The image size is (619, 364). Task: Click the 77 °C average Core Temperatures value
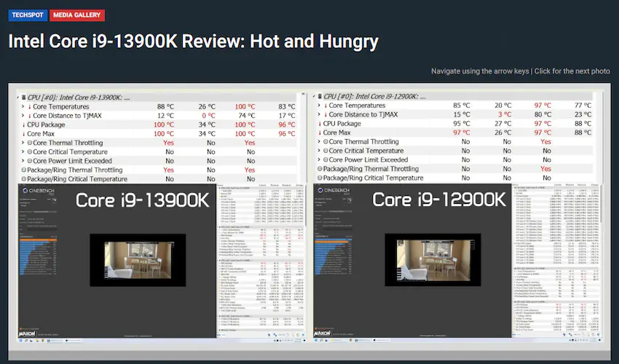click(583, 106)
